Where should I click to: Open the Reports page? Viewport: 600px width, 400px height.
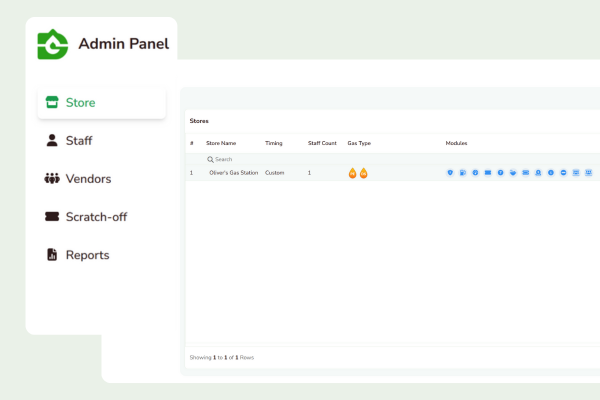coord(87,255)
